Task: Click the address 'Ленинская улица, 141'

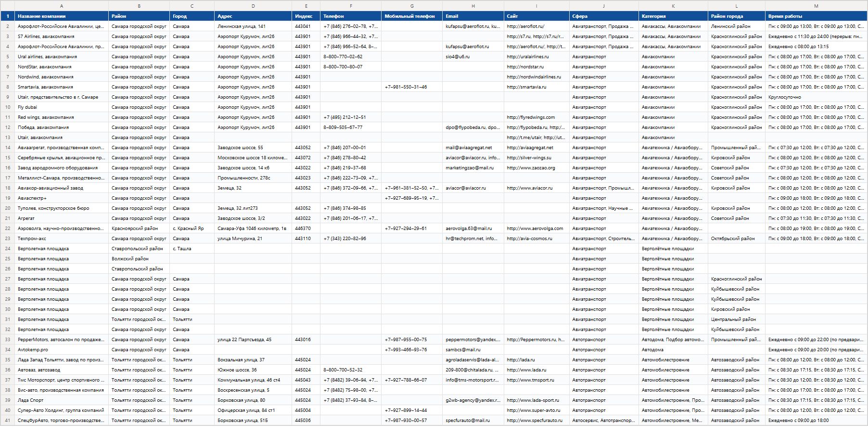Action: (253, 26)
